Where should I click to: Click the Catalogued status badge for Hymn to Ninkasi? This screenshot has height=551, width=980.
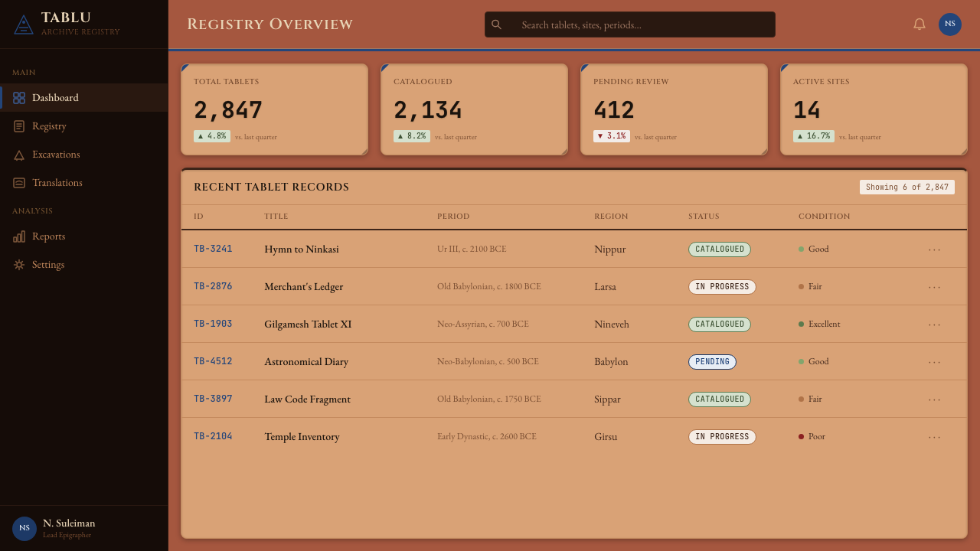(x=720, y=249)
